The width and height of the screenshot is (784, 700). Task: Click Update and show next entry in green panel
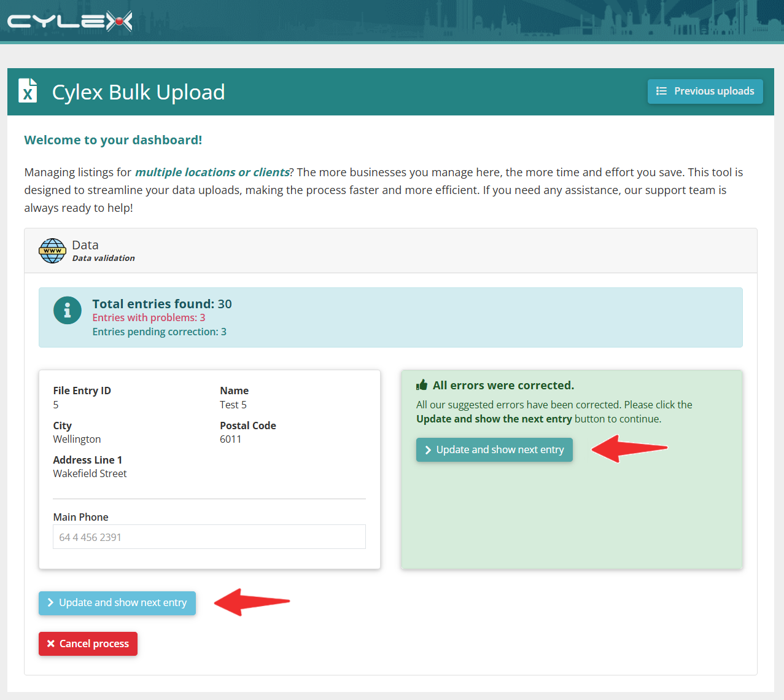point(494,449)
